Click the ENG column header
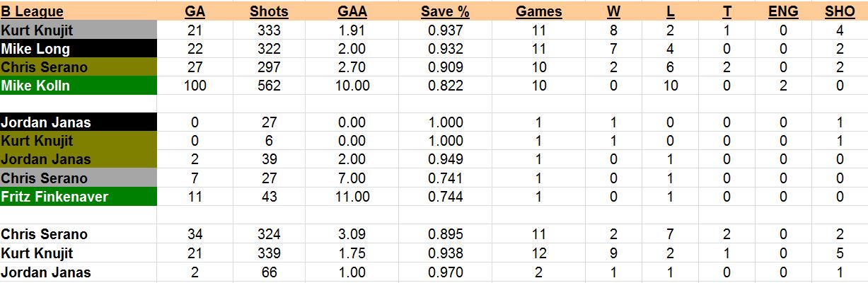 [x=783, y=11]
